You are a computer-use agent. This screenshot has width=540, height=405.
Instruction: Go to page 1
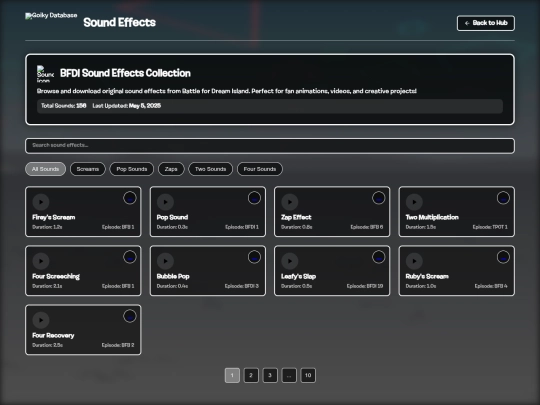coord(232,375)
